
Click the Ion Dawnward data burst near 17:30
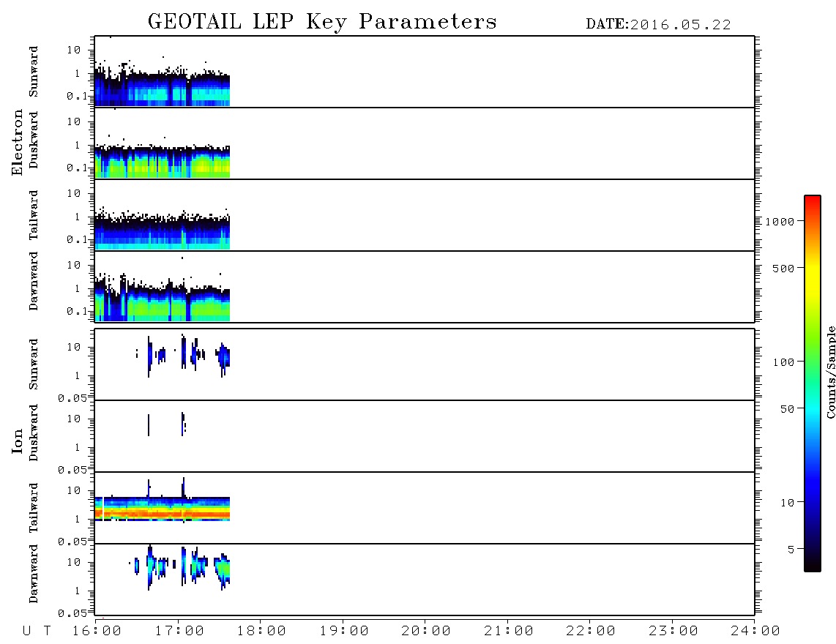tap(223, 570)
